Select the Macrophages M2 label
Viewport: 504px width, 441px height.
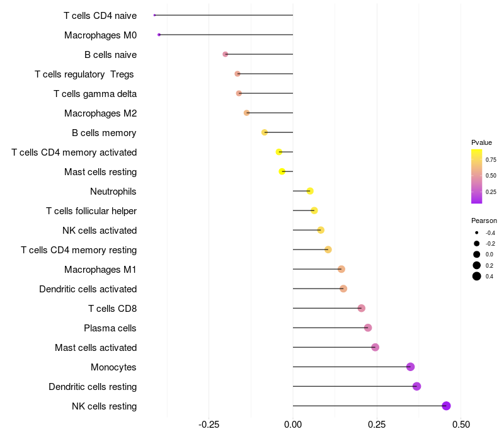pyautogui.click(x=101, y=113)
